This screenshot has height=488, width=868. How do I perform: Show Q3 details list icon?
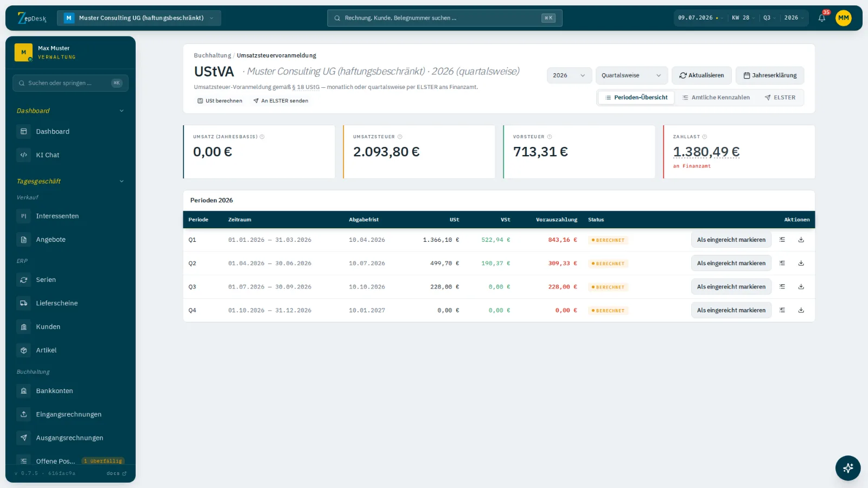(782, 287)
